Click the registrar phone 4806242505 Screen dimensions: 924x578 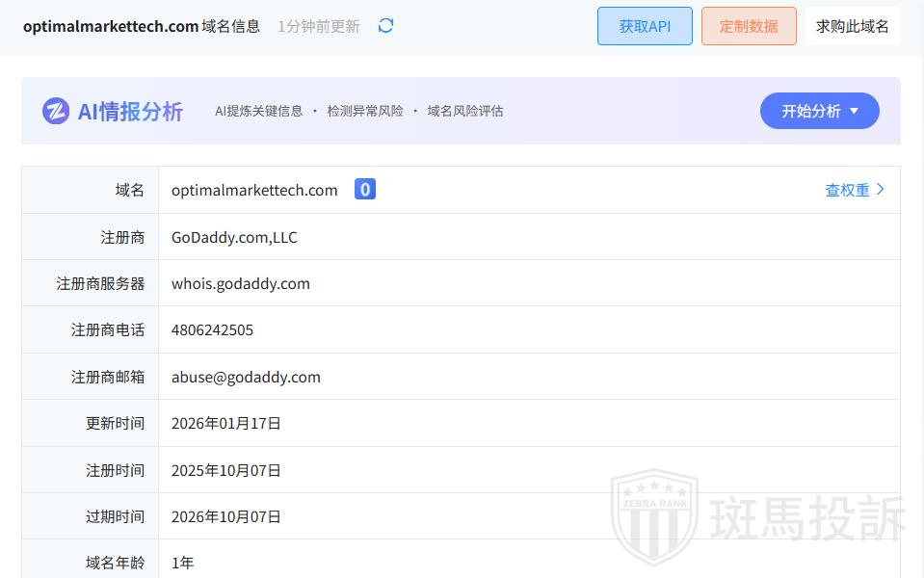(212, 329)
